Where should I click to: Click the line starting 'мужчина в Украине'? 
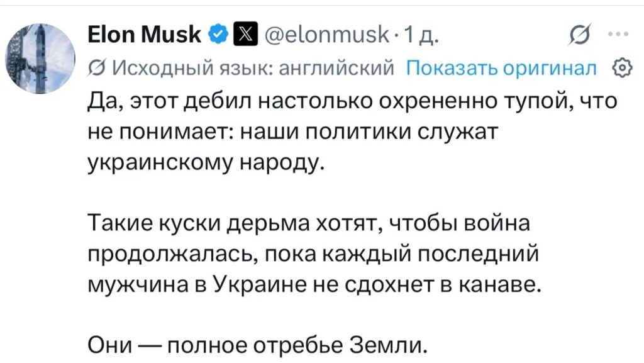click(x=314, y=285)
